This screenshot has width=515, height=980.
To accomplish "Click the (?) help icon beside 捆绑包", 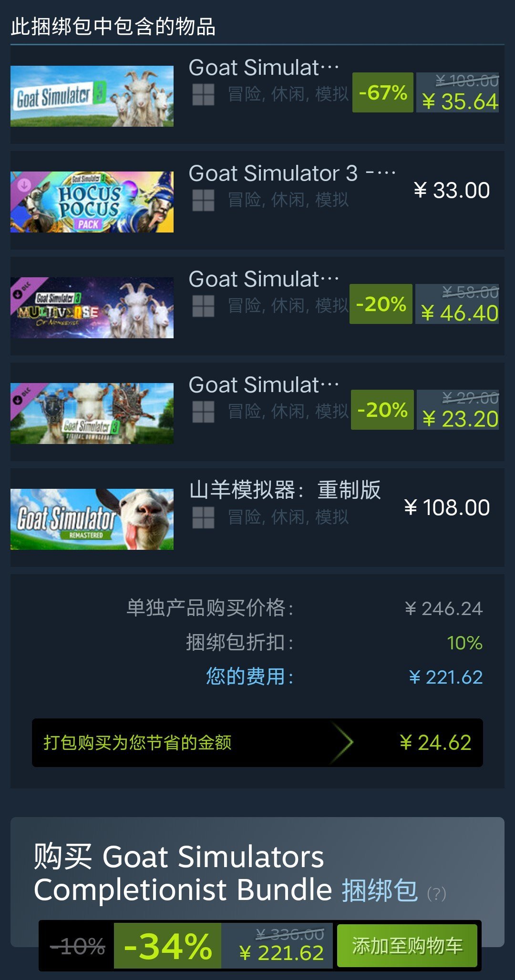I will (x=436, y=894).
